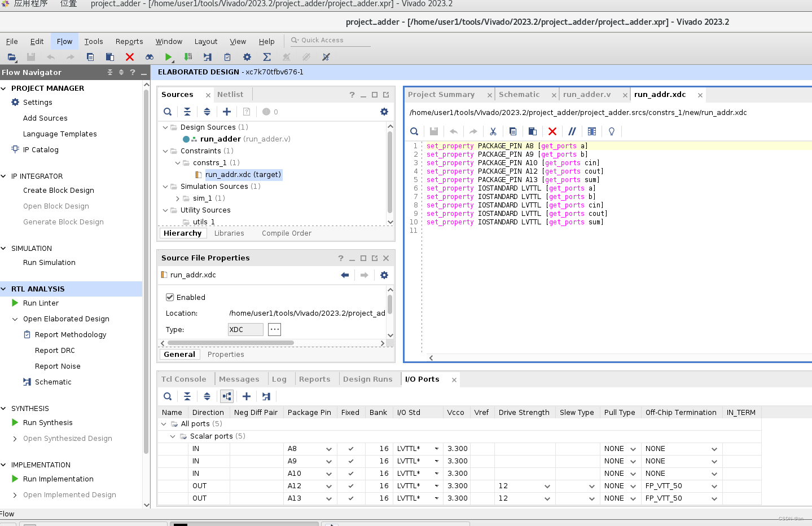
Task: Toggle Fixed check for pin A12
Action: tap(351, 486)
